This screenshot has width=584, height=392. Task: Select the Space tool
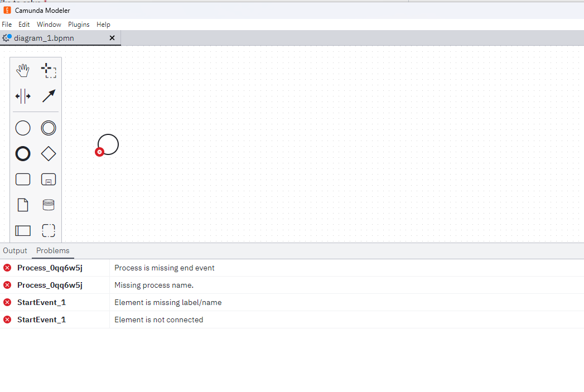[22, 96]
